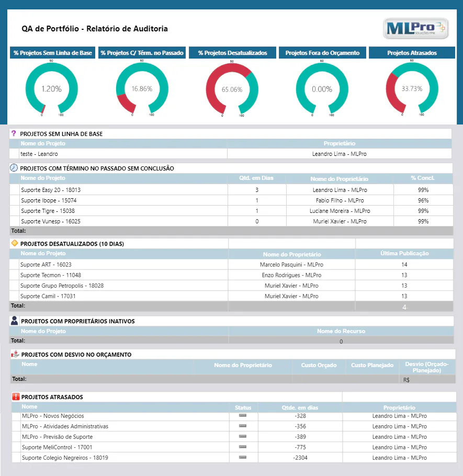This screenshot has height=476, width=463.
Task: Click owner 'Fabio Filho - MLPro'
Action: pyautogui.click(x=340, y=200)
